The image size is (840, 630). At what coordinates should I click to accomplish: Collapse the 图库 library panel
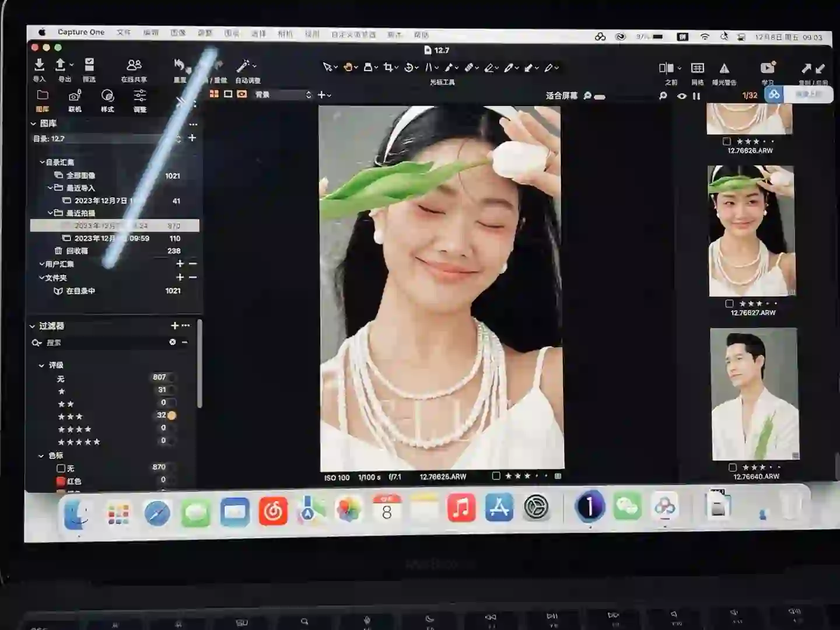click(33, 124)
